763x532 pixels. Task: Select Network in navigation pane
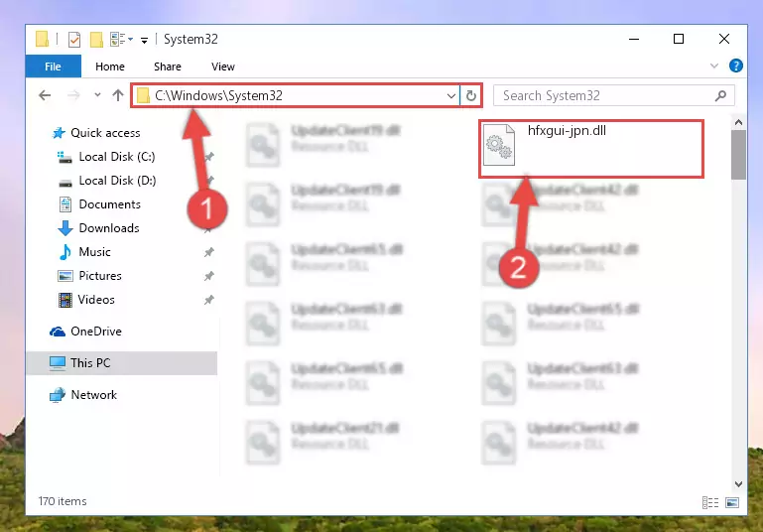point(93,395)
